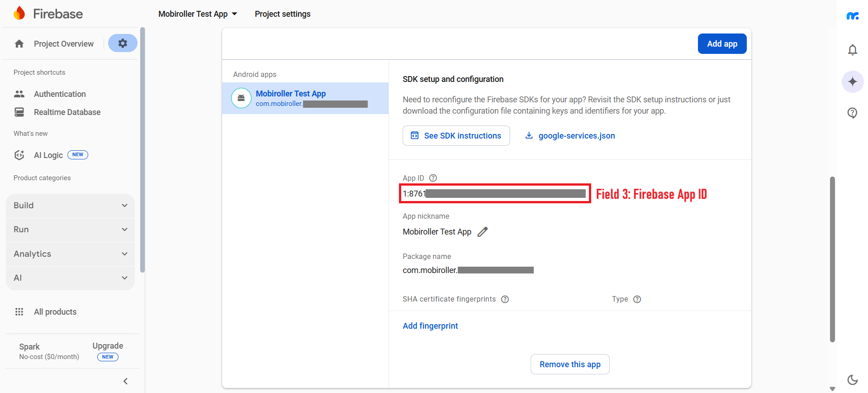Click Add fingerprint link

click(x=430, y=326)
